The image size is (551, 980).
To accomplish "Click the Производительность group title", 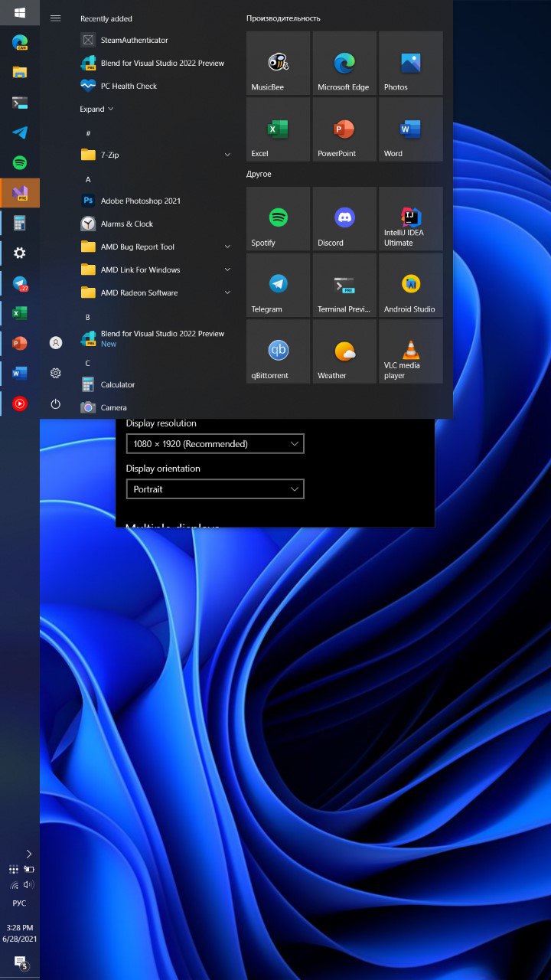I will coord(283,18).
